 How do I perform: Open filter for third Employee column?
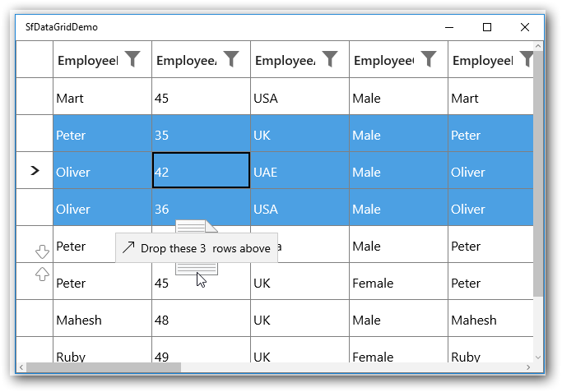pos(330,59)
